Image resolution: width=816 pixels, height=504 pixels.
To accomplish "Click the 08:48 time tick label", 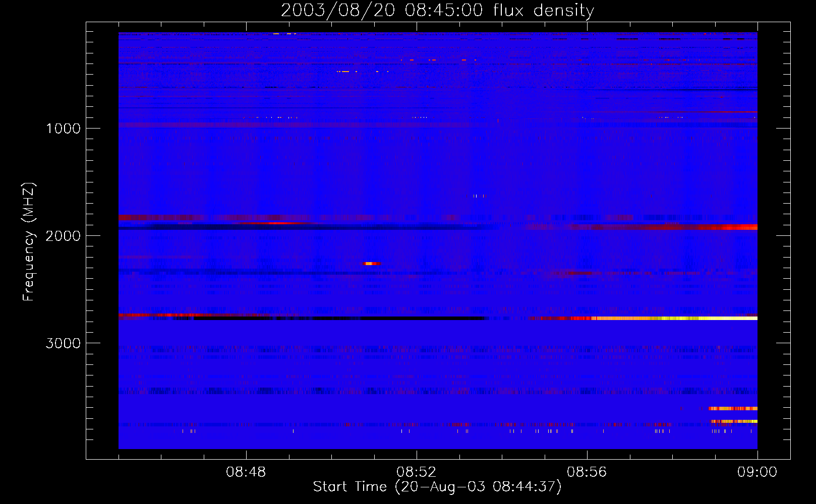I will 246,472.
